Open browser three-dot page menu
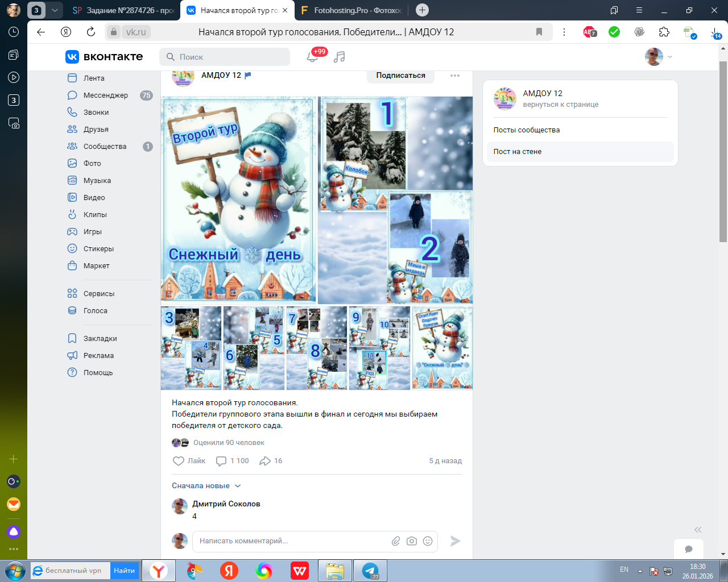 coord(564,32)
